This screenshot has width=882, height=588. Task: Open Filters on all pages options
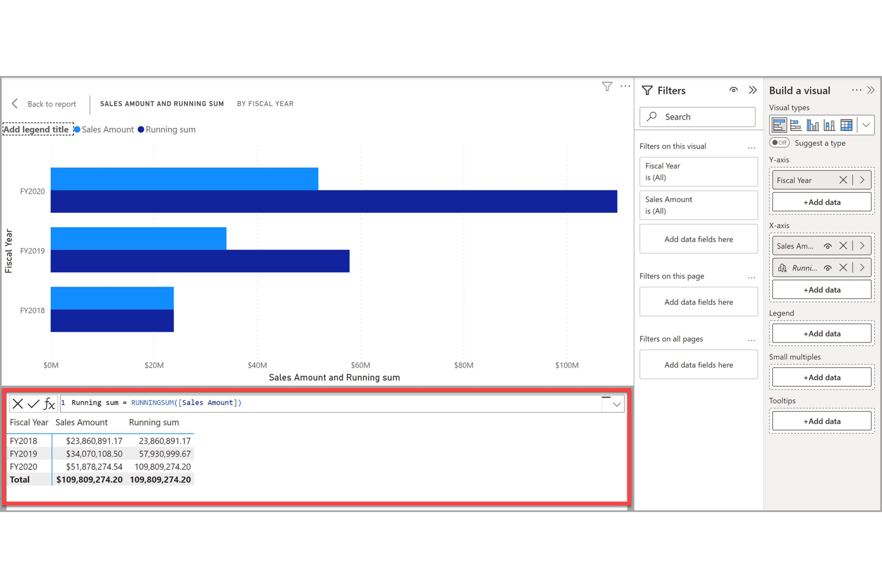tap(752, 340)
